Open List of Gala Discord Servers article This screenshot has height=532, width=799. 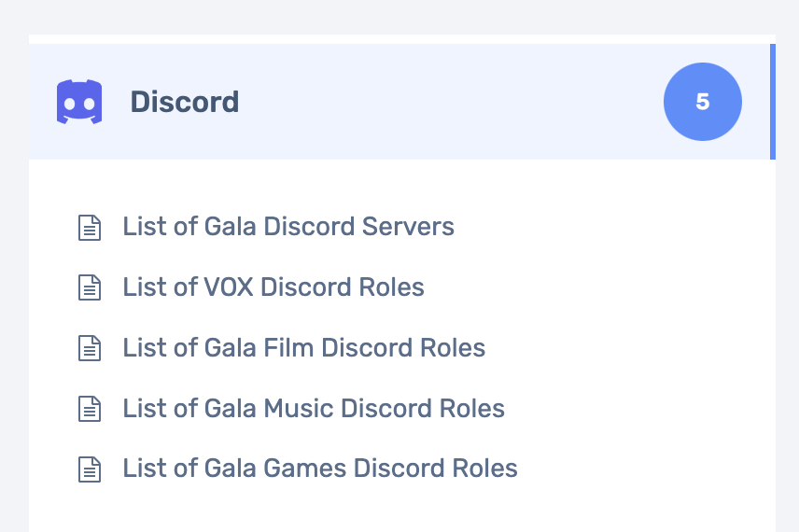[288, 227]
